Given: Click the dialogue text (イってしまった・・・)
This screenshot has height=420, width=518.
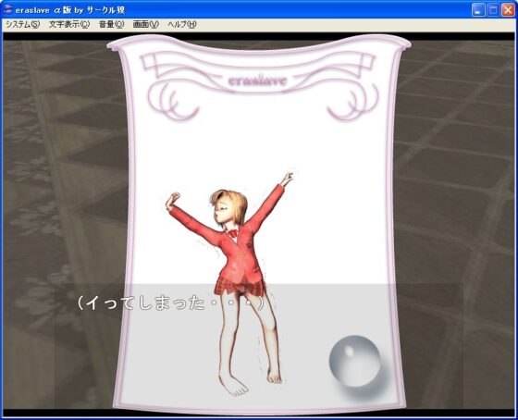Looking at the screenshot, I should (x=170, y=303).
